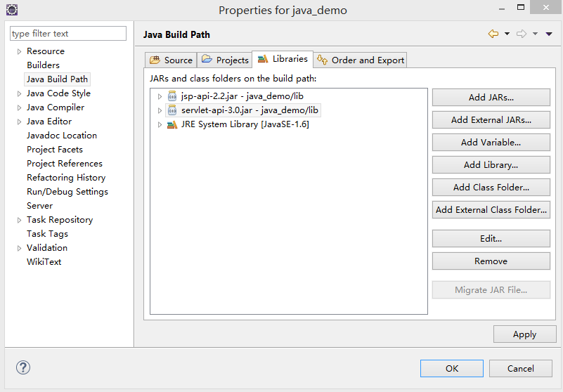Switch to the Source tab
Screen dimensions: 563x392
[171, 60]
